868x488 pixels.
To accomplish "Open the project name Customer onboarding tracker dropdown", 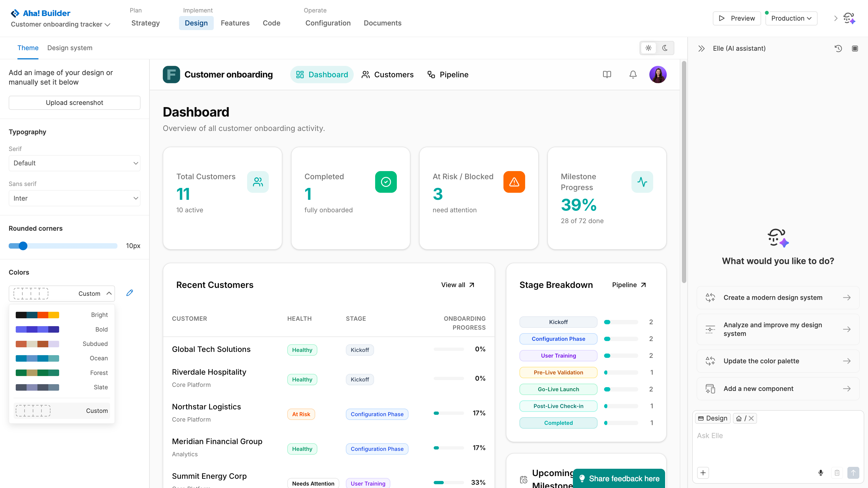I will [x=60, y=24].
